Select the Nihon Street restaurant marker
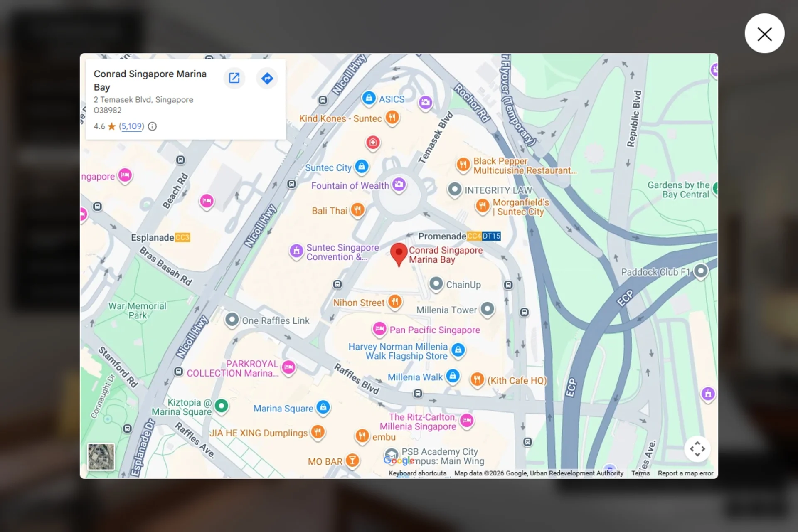798x532 pixels. (x=395, y=301)
